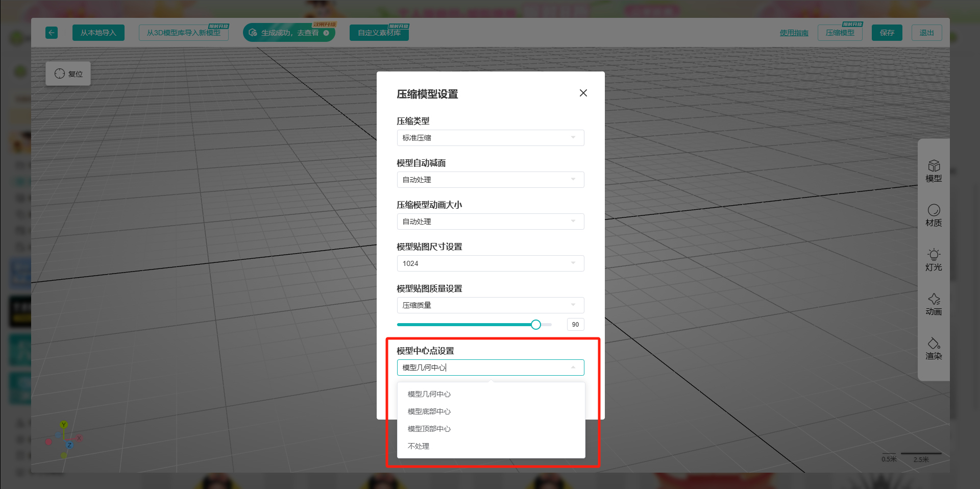Image resolution: width=980 pixels, height=489 pixels.
Task: Open the Model panel icon
Action: click(x=934, y=171)
